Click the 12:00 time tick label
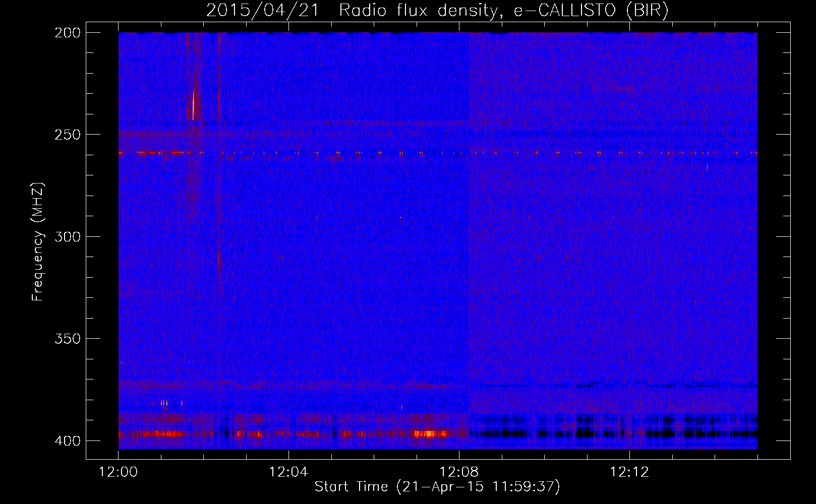Image resolution: width=816 pixels, height=504 pixels. tap(118, 472)
